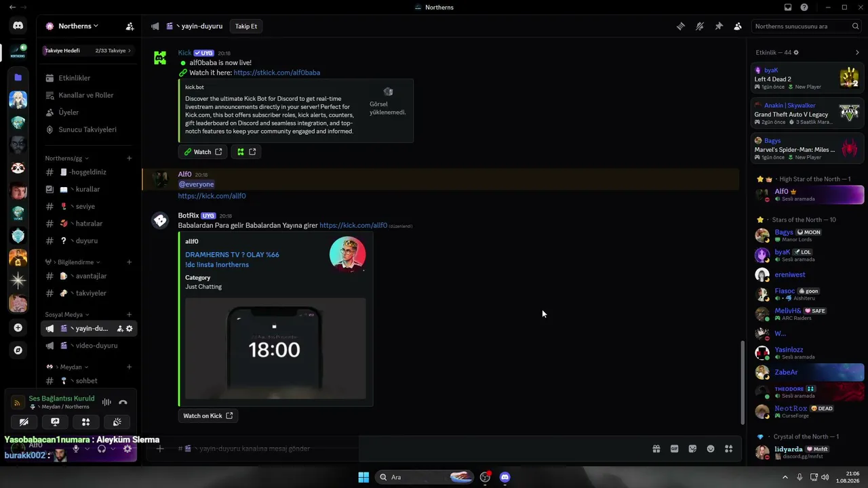
Task: Open the help question mark icon
Action: click(x=804, y=7)
